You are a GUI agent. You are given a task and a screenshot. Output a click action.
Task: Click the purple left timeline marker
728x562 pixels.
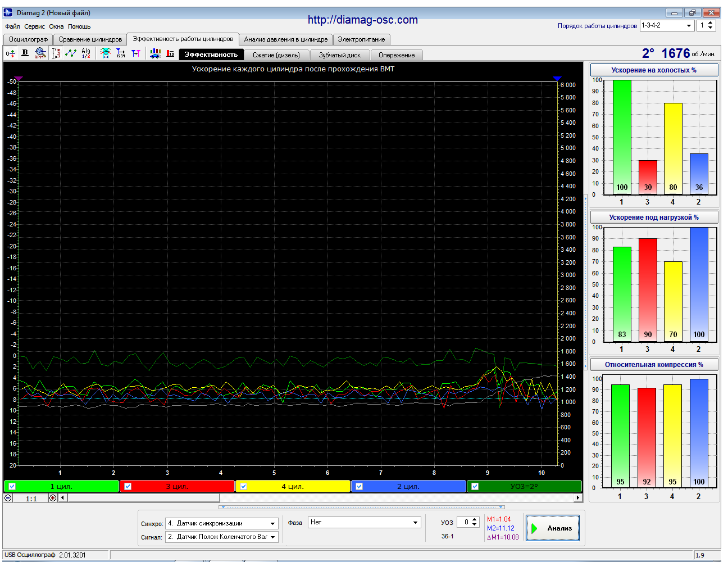coord(18,79)
